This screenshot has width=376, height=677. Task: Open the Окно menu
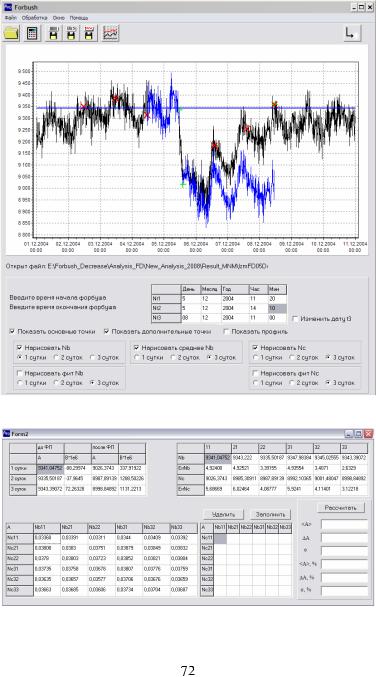click(x=59, y=18)
